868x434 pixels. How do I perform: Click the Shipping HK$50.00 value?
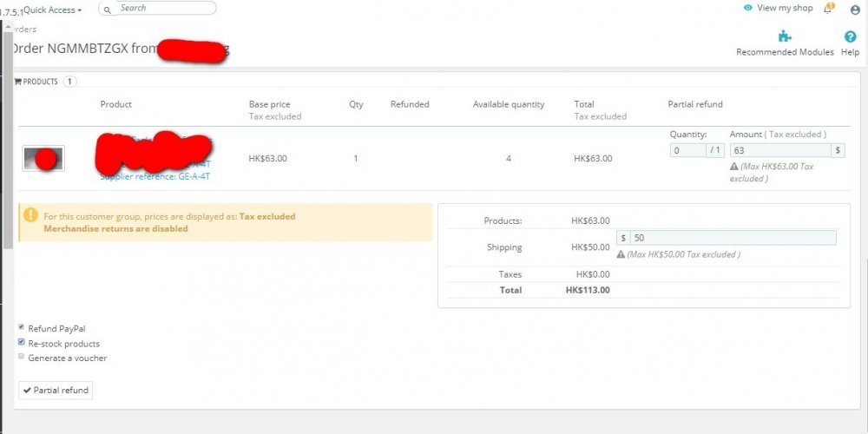590,247
